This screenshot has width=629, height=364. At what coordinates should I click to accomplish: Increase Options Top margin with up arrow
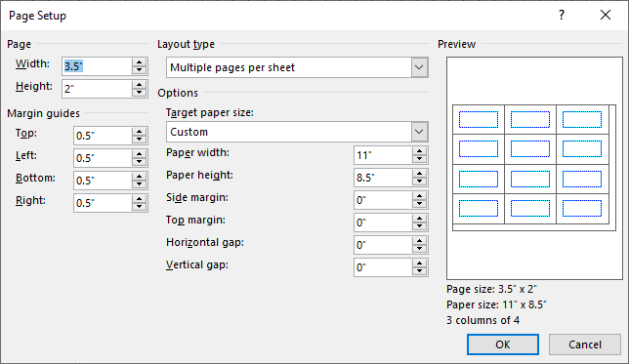[419, 219]
